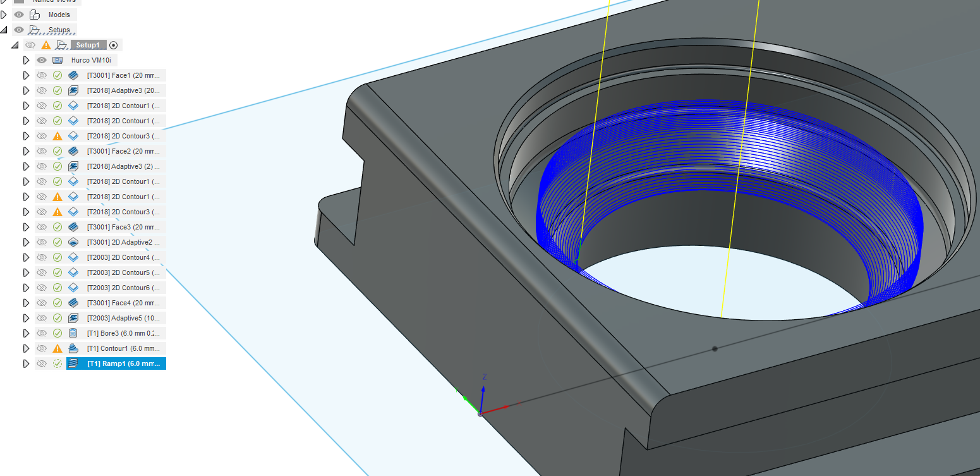Viewport: 980px width, 476px height.
Task: Select the Bore3 operation icon
Action: coord(73,333)
